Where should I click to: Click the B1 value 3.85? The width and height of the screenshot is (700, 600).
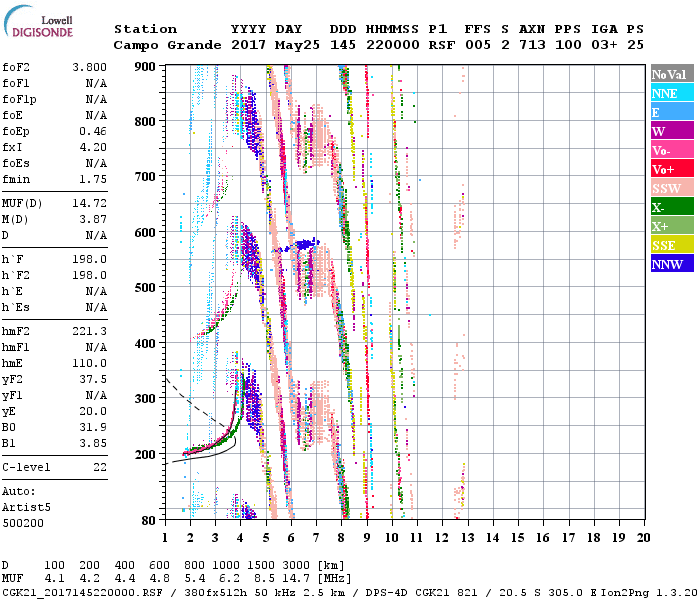point(93,444)
